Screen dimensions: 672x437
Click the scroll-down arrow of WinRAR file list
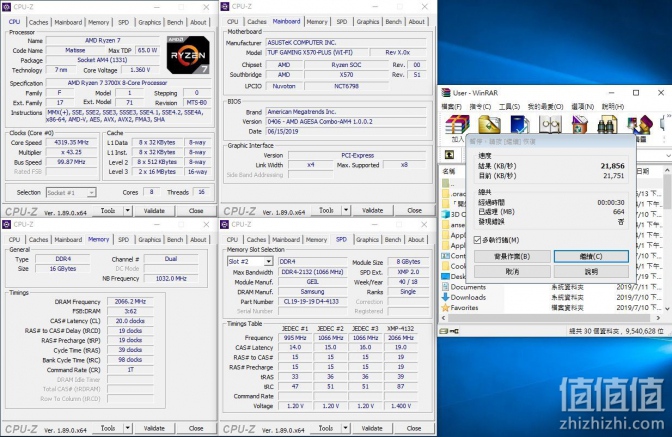(667, 308)
